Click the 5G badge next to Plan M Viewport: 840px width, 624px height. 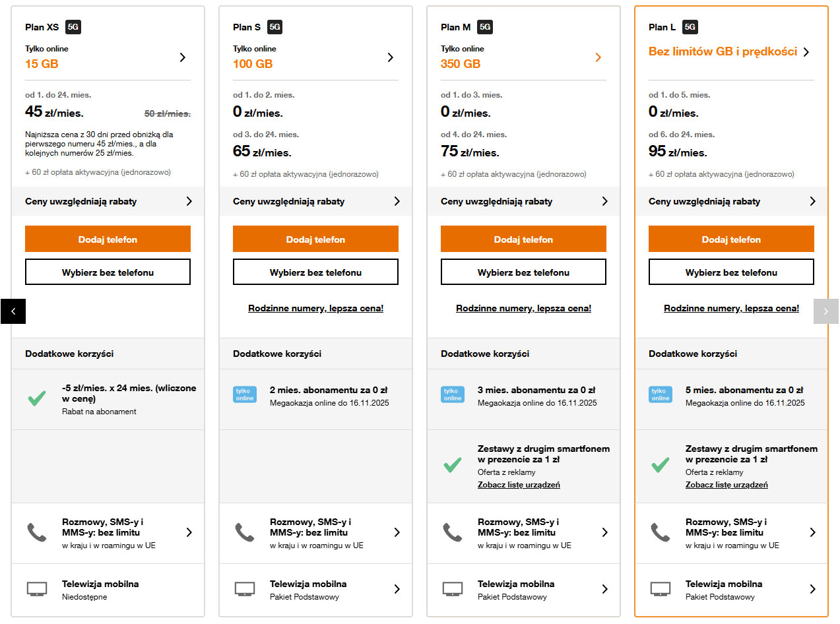coord(485,27)
